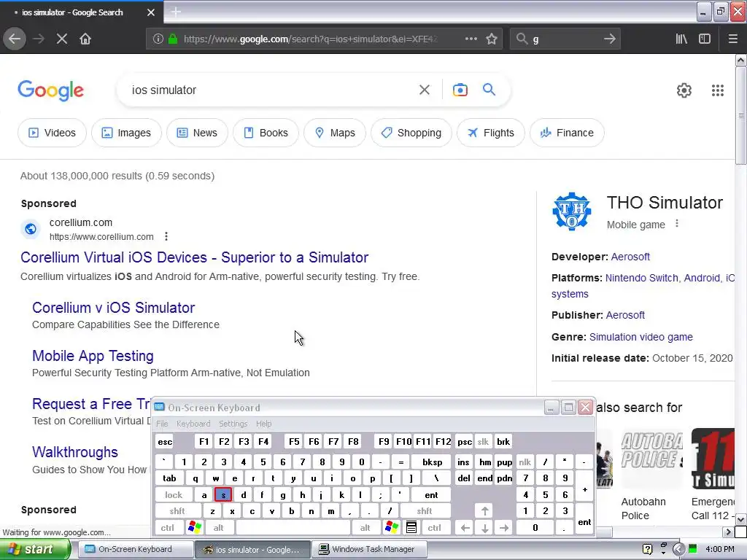The width and height of the screenshot is (747, 560).
Task: Open Simulation video game genre link
Action: 640,337
